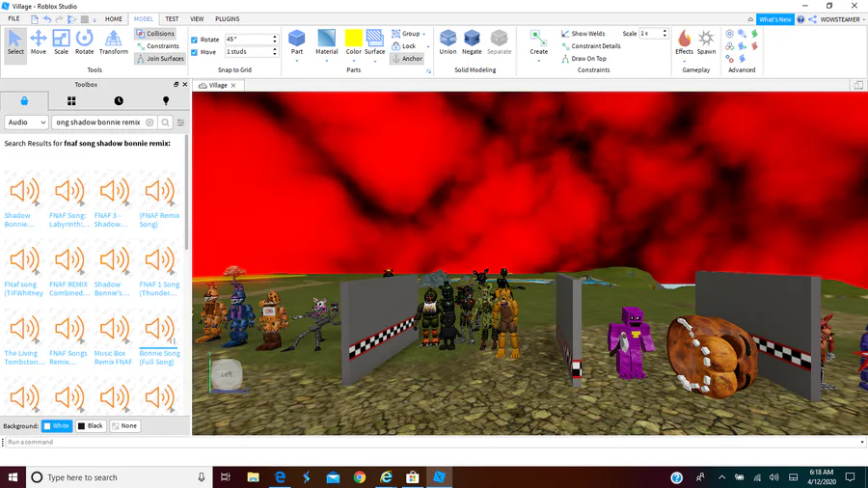Open the Audio category dropdown
The width and height of the screenshot is (868, 488).
point(26,122)
